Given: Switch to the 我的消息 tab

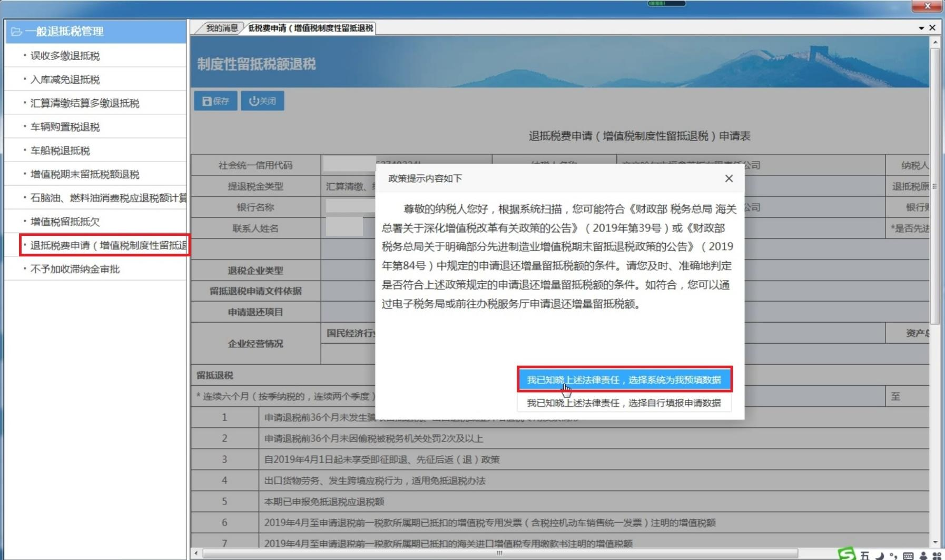Looking at the screenshot, I should [221, 28].
